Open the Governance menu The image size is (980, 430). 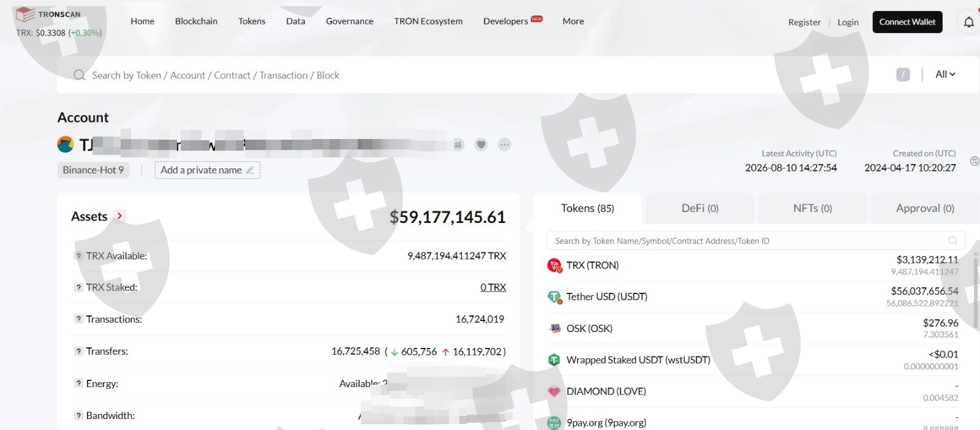pos(349,21)
